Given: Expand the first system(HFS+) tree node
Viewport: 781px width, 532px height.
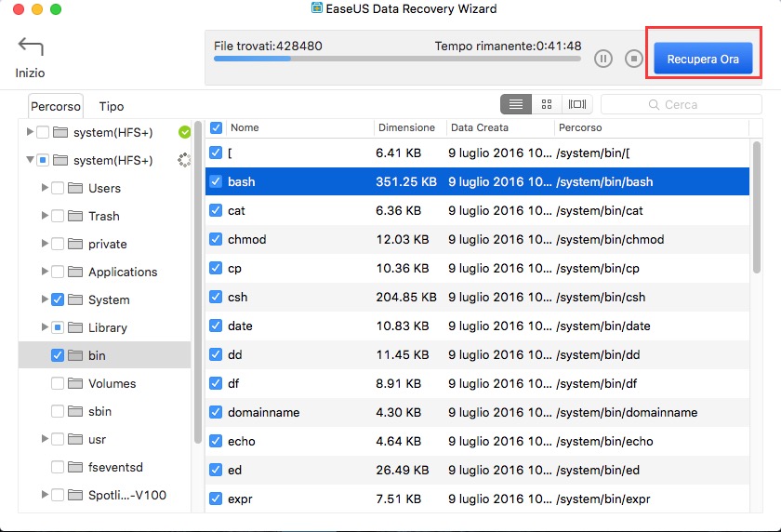Looking at the screenshot, I should point(30,131).
